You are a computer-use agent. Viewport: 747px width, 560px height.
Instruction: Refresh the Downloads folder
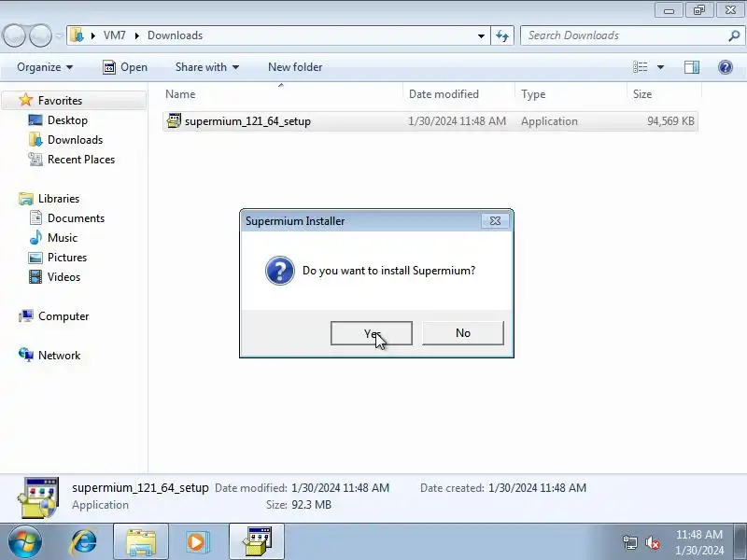[502, 36]
